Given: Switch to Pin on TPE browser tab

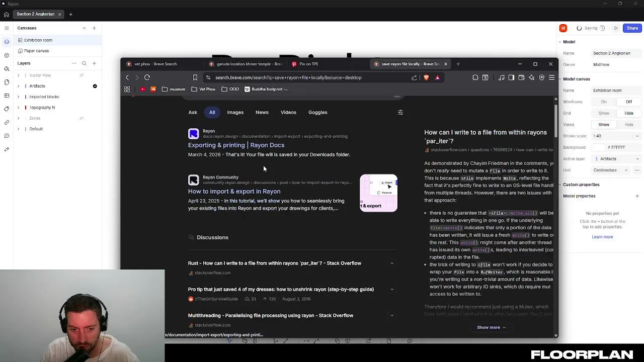Looking at the screenshot, I should [327, 64].
